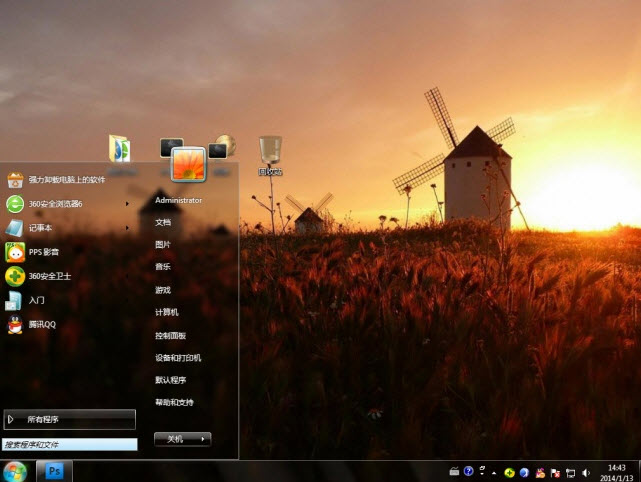Open 设备和打印机 in the Start menu
Screen dimensions: 641x482
tap(178, 357)
